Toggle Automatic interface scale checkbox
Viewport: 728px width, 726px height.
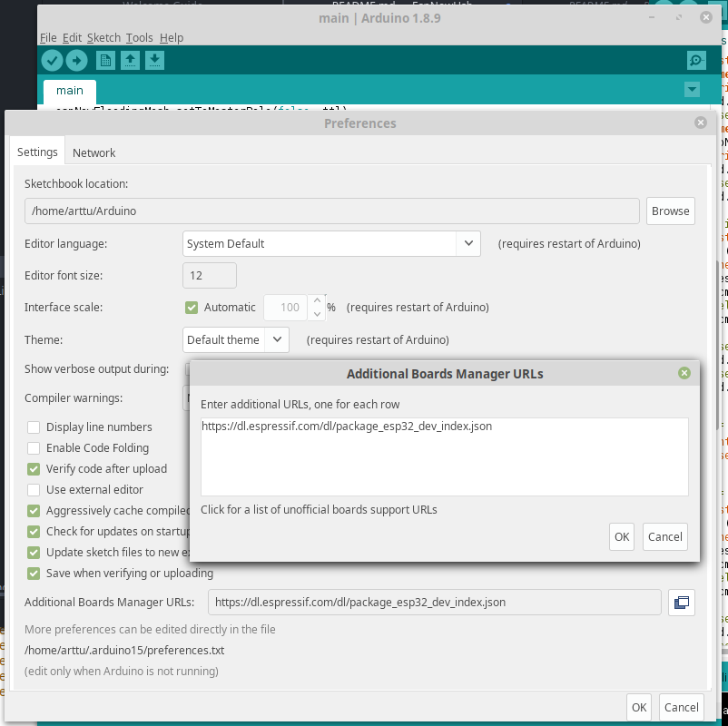(192, 308)
